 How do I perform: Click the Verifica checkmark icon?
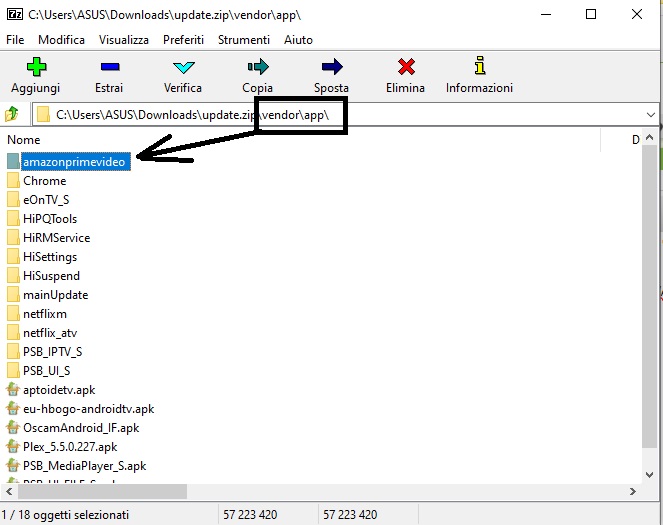[x=184, y=67]
